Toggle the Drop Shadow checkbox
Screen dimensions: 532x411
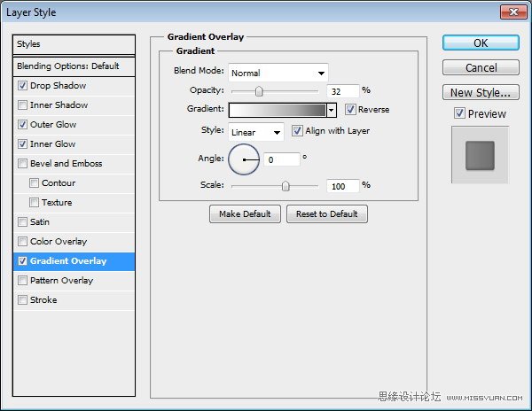coord(22,85)
